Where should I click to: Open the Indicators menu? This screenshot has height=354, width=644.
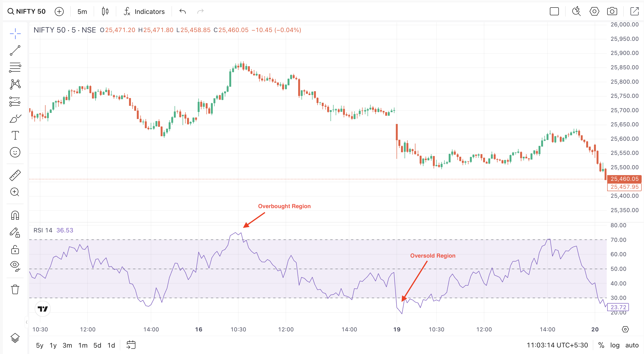tap(144, 12)
